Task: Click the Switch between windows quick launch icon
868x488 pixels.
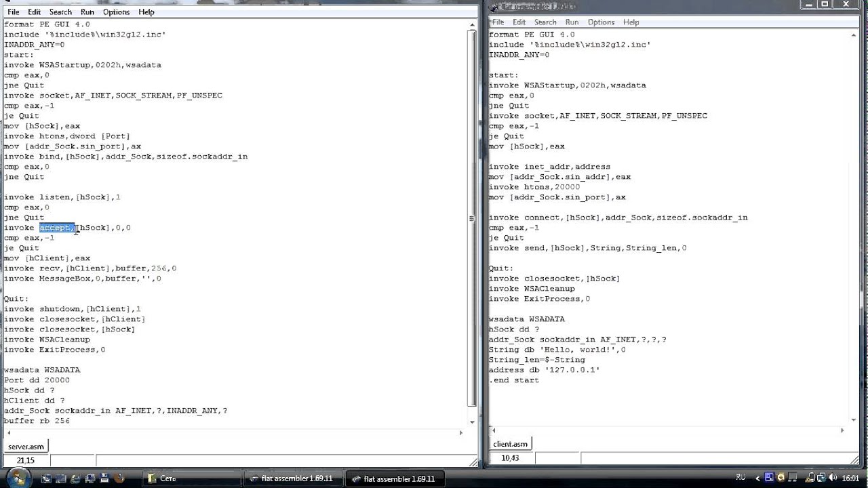Action: pyautogui.click(x=60, y=478)
